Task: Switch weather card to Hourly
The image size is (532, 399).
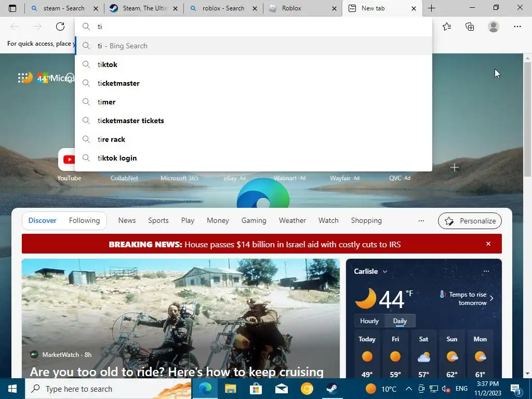Action: (x=369, y=321)
